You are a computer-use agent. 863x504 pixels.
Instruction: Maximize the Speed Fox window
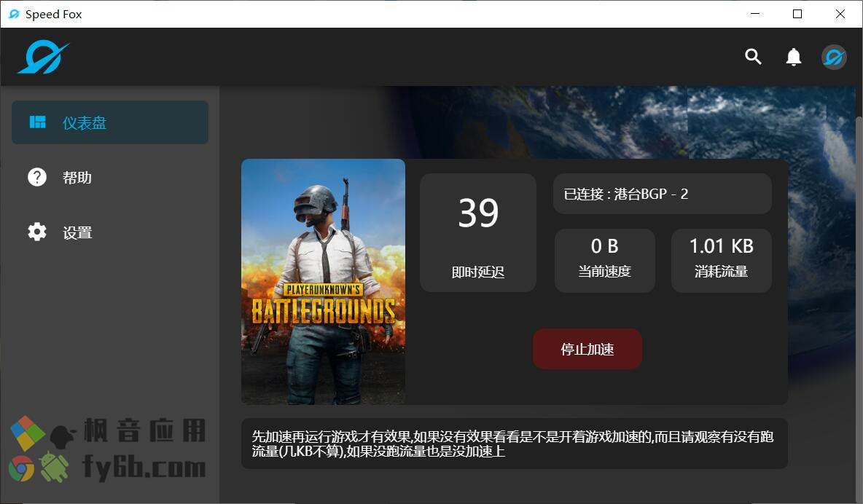[797, 14]
